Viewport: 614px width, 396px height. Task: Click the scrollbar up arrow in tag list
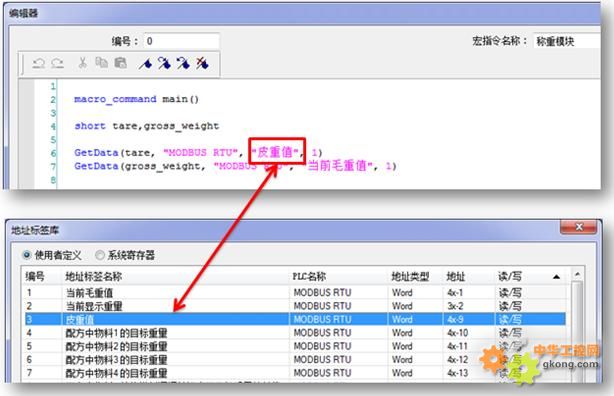tap(577, 274)
